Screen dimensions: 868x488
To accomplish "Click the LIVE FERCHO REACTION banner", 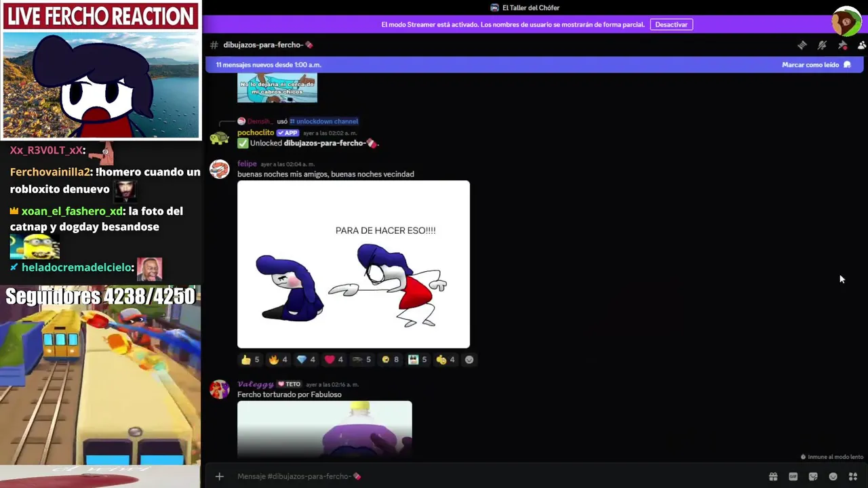I will [101, 16].
